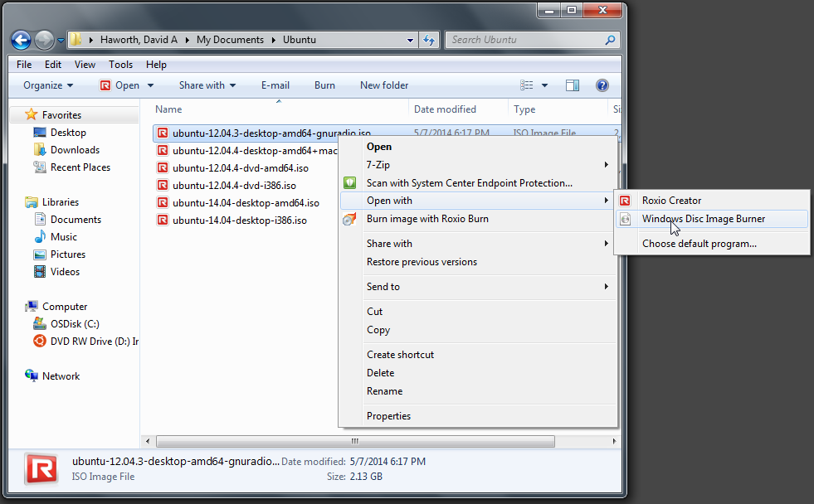The image size is (814, 504).
Task: Click the icon of ubuntu-14.04-desktop-i386.iso
Action: coord(163,220)
